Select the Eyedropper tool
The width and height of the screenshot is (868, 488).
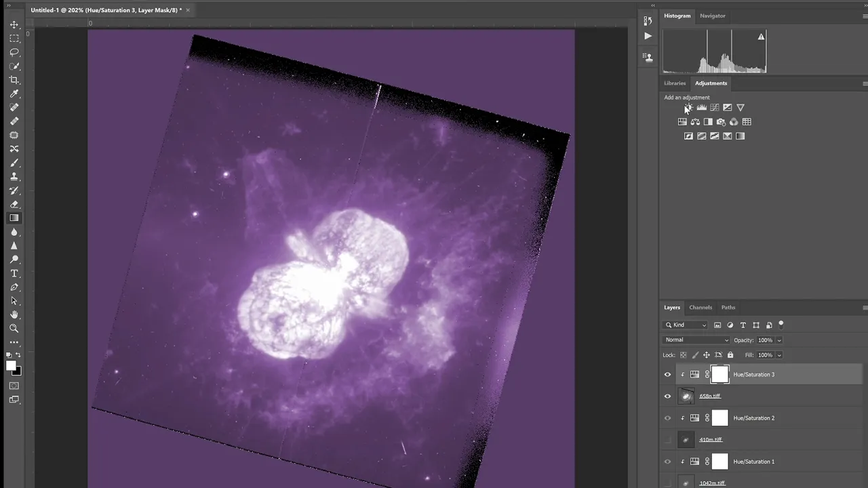(x=14, y=94)
